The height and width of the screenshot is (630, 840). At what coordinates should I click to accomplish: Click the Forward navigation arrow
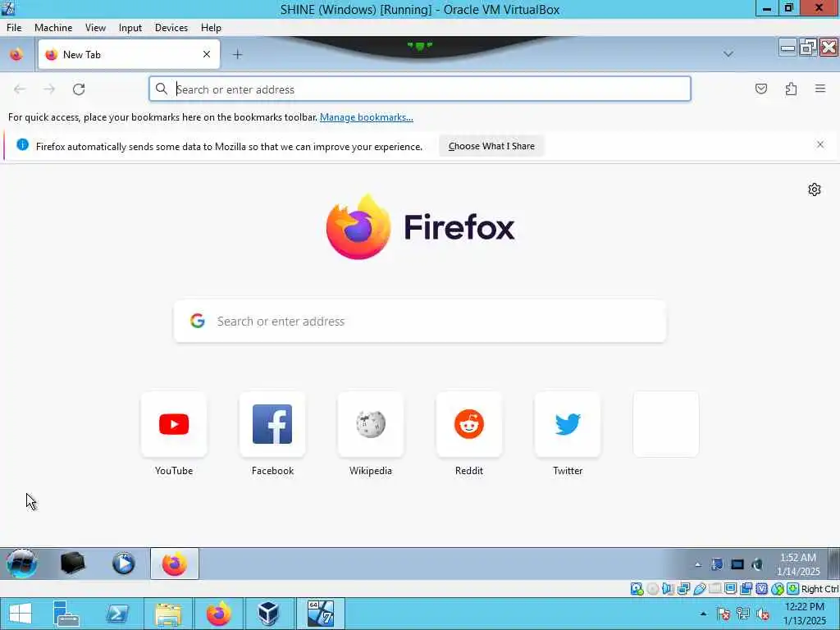point(49,89)
